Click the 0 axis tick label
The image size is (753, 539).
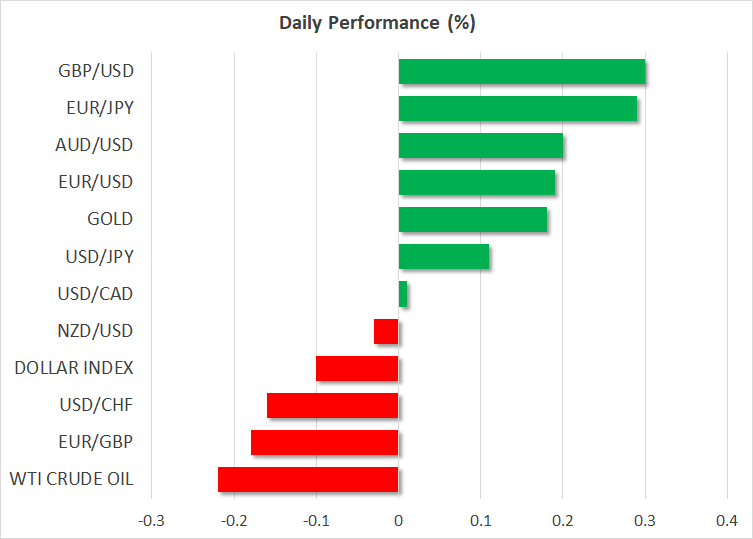click(x=398, y=520)
